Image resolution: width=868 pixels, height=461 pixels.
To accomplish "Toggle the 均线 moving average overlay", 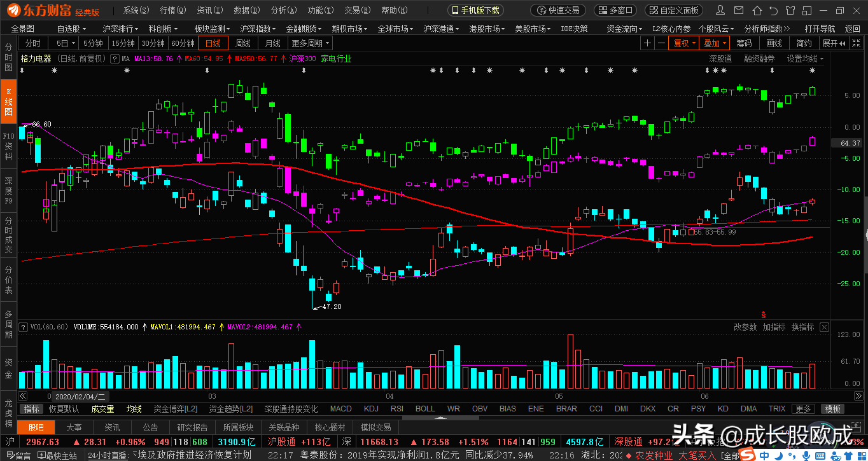I will click(134, 409).
